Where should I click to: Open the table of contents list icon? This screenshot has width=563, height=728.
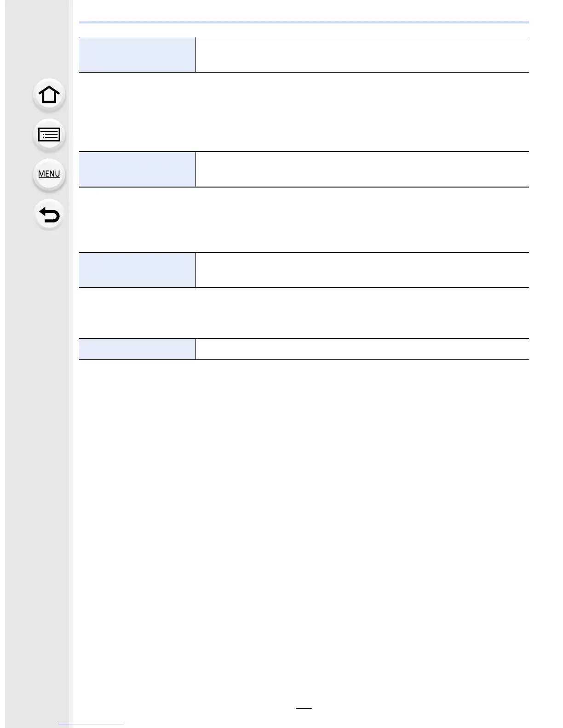pyautogui.click(x=49, y=135)
